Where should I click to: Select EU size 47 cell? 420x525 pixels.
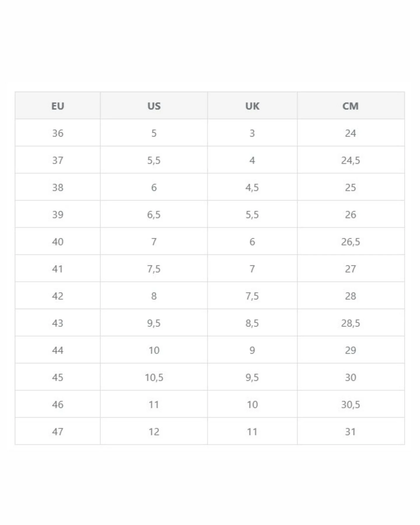click(58, 431)
